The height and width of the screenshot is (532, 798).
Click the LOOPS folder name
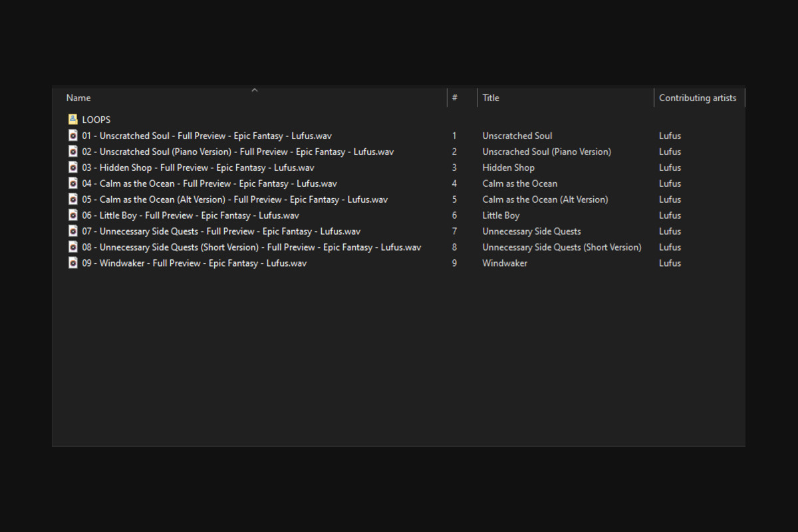point(96,120)
